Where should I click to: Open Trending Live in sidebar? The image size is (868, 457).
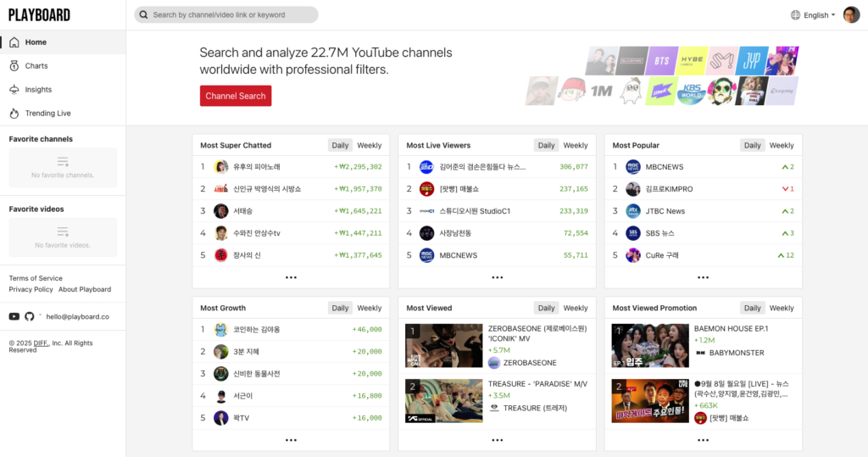[x=63, y=114]
